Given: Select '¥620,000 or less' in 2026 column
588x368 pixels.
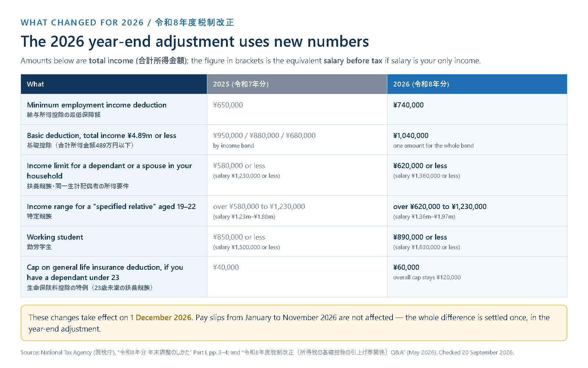Looking at the screenshot, I should (x=420, y=166).
